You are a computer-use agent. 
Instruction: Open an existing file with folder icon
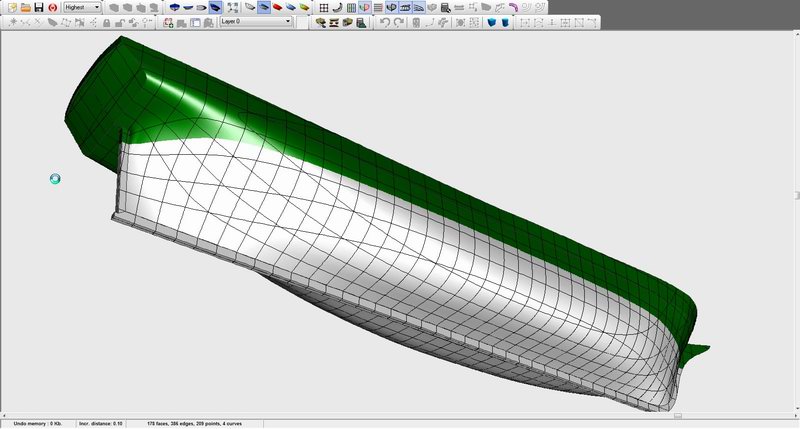pyautogui.click(x=24, y=7)
